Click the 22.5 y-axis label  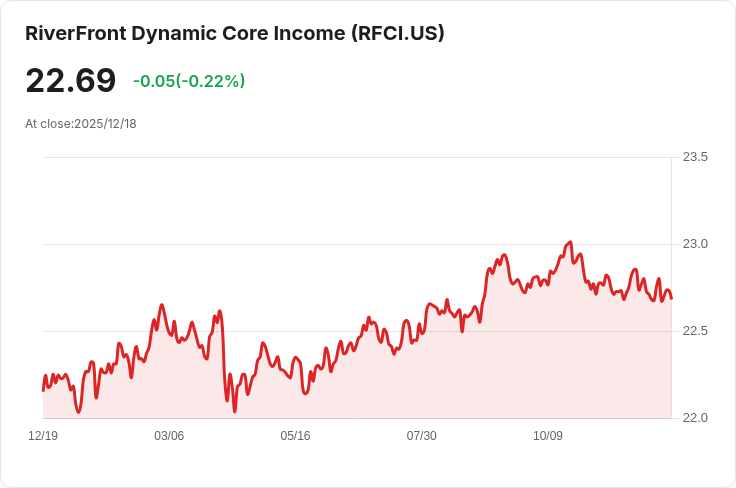pyautogui.click(x=695, y=331)
